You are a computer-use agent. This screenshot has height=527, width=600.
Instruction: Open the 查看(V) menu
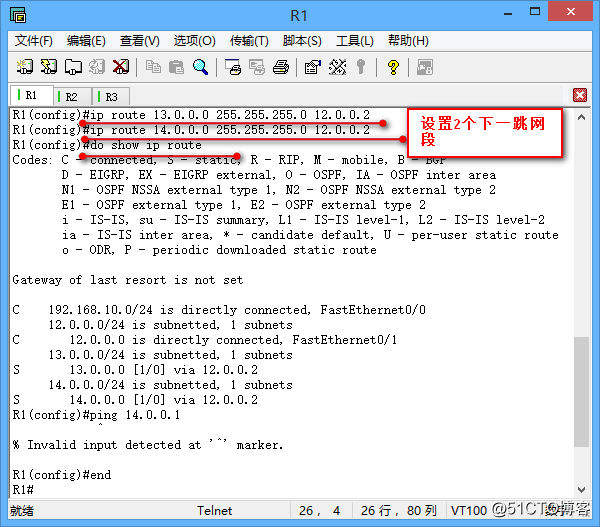coord(140,41)
